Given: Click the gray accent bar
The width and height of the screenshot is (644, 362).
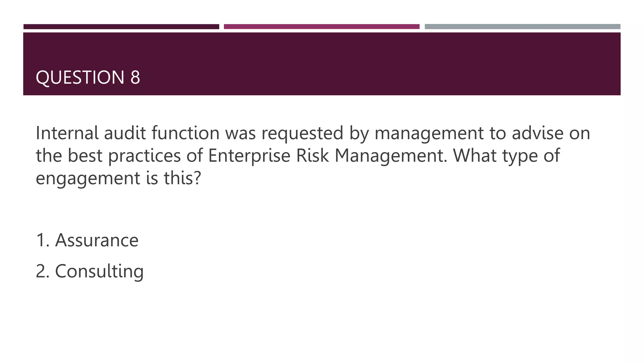Looking at the screenshot, I should [x=522, y=27].
